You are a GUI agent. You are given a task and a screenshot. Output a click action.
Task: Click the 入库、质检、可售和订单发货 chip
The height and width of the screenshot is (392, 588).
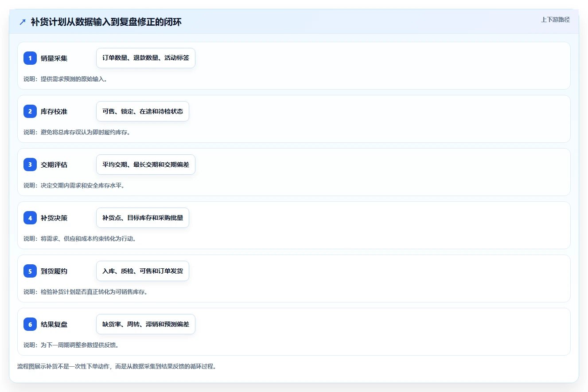tap(143, 271)
